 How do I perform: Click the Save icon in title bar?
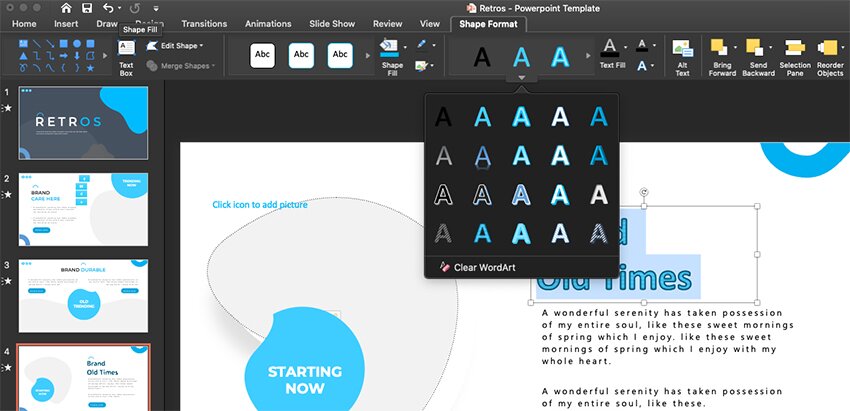(87, 8)
